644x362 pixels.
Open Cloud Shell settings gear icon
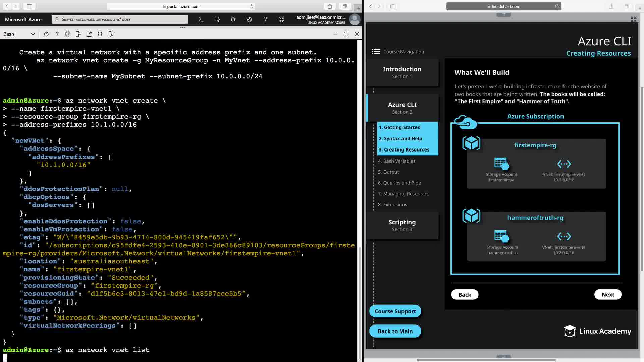pyautogui.click(x=68, y=34)
